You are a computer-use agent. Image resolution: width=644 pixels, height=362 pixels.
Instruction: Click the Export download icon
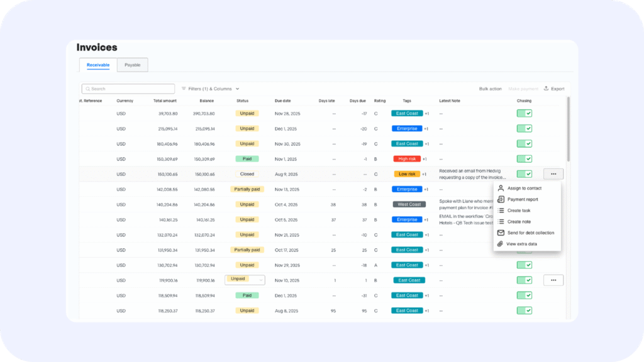coord(547,89)
